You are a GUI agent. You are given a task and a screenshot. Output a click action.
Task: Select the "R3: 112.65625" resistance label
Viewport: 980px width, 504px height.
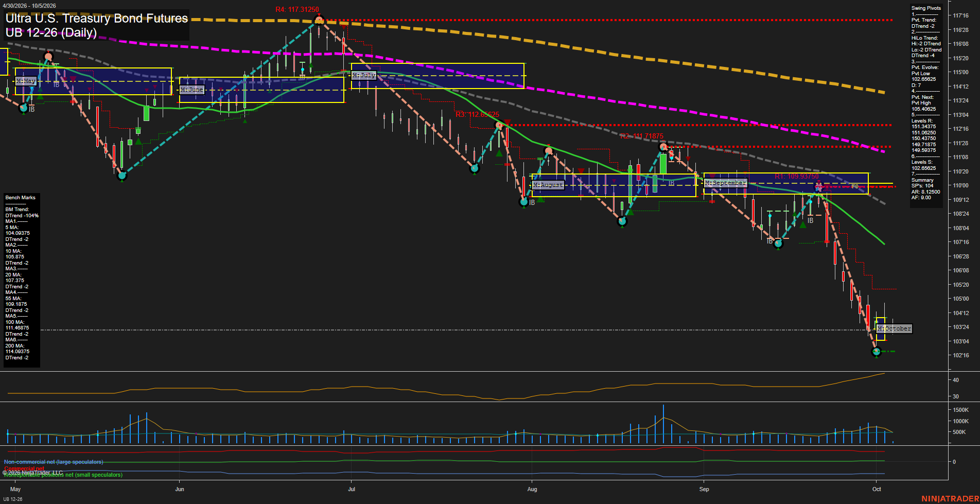pyautogui.click(x=477, y=114)
